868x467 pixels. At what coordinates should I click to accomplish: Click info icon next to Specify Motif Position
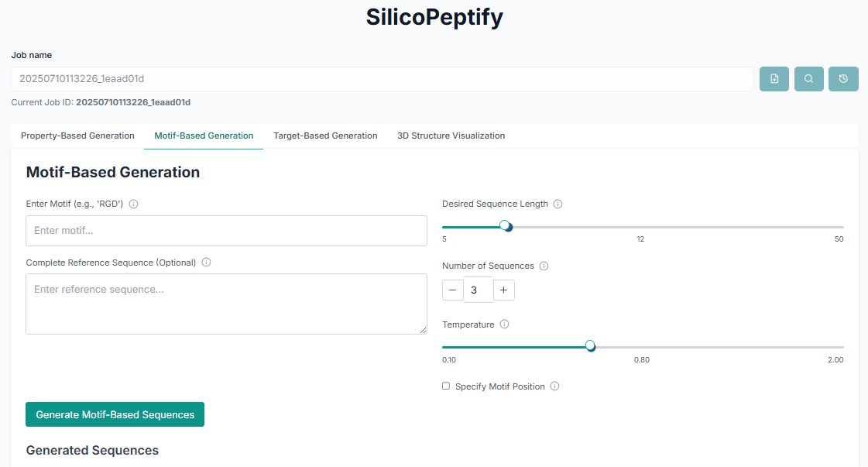555,386
